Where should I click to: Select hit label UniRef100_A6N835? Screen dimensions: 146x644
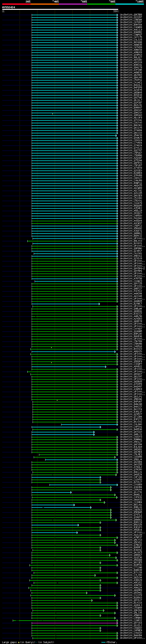[131, 45]
